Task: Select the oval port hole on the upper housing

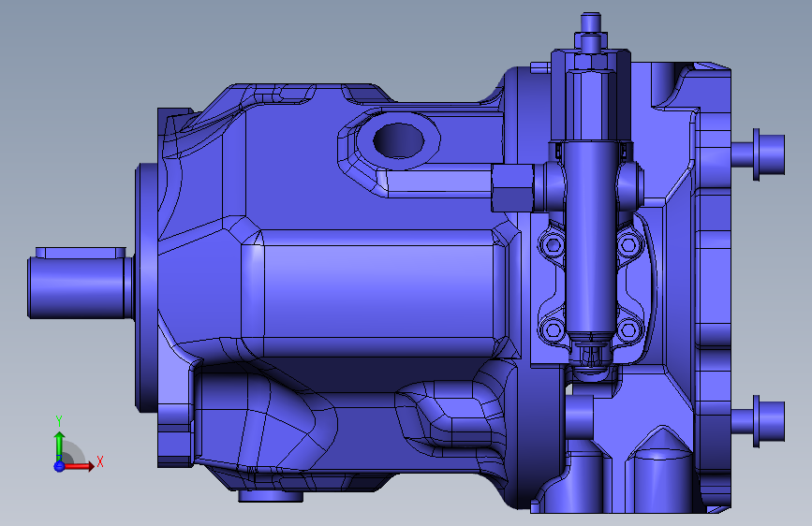Action: [398, 140]
